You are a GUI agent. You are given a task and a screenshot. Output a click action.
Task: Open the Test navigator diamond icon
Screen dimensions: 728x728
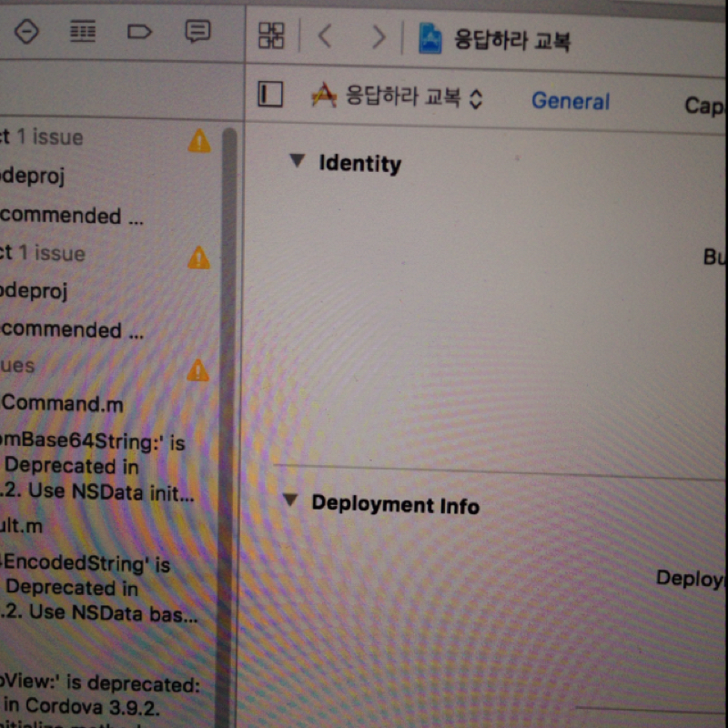point(26,32)
